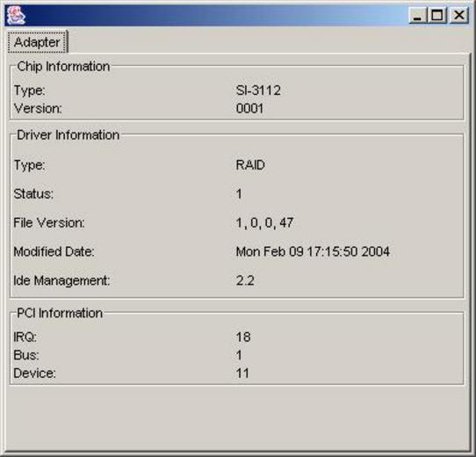Click the File Version value 1, 0, 0, 47
The width and height of the screenshot is (476, 457).
[x=264, y=222]
